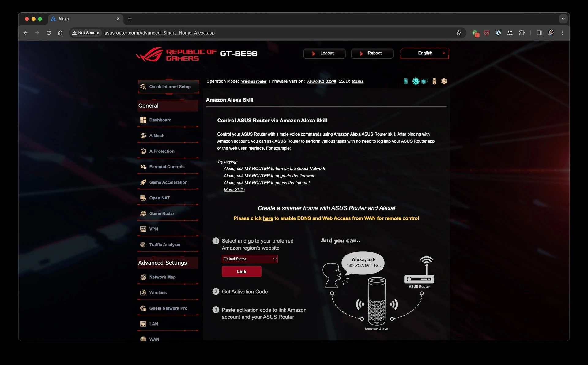Click the 1Password extension icon
Viewport: 588px width, 365px height.
click(498, 33)
